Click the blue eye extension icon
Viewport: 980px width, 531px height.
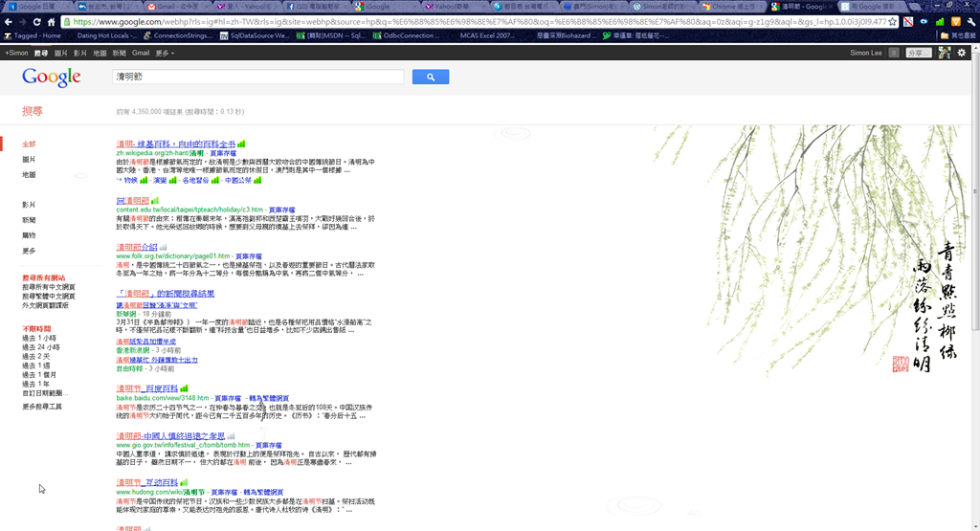pyautogui.click(x=924, y=22)
